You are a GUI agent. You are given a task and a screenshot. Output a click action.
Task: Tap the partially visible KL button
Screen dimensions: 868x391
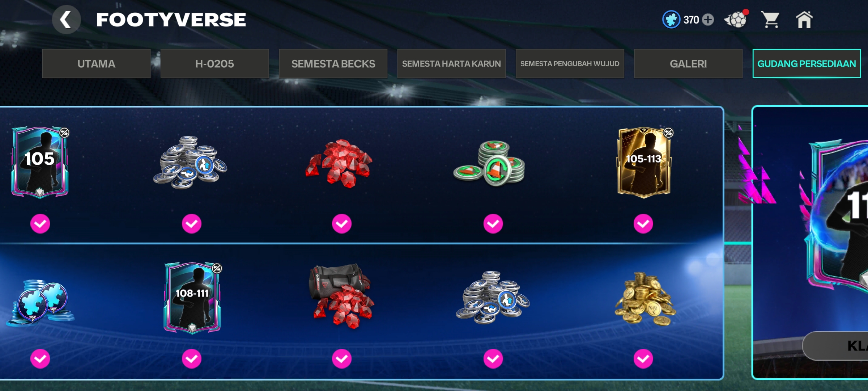click(835, 346)
